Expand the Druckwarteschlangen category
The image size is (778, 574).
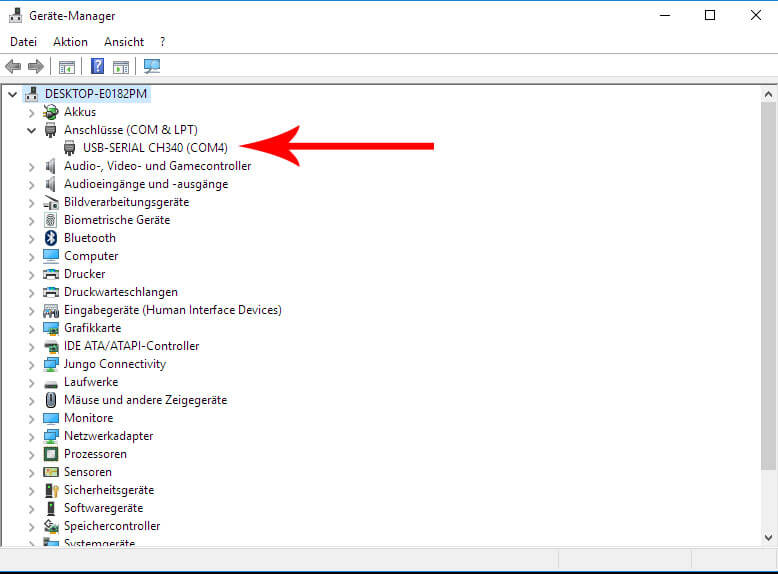pos(31,293)
